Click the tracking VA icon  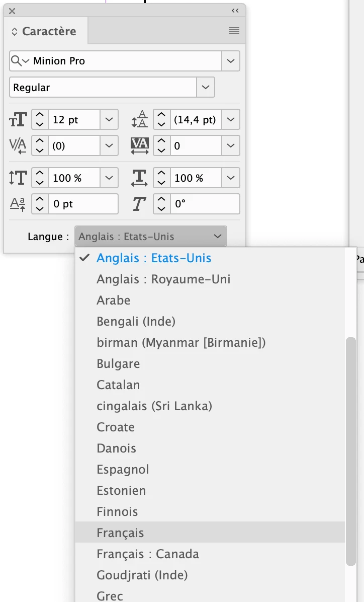pyautogui.click(x=139, y=145)
